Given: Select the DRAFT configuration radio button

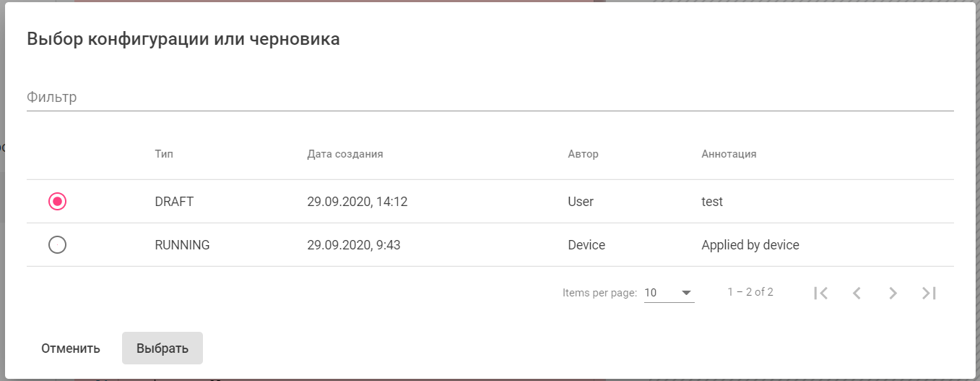Looking at the screenshot, I should (58, 202).
